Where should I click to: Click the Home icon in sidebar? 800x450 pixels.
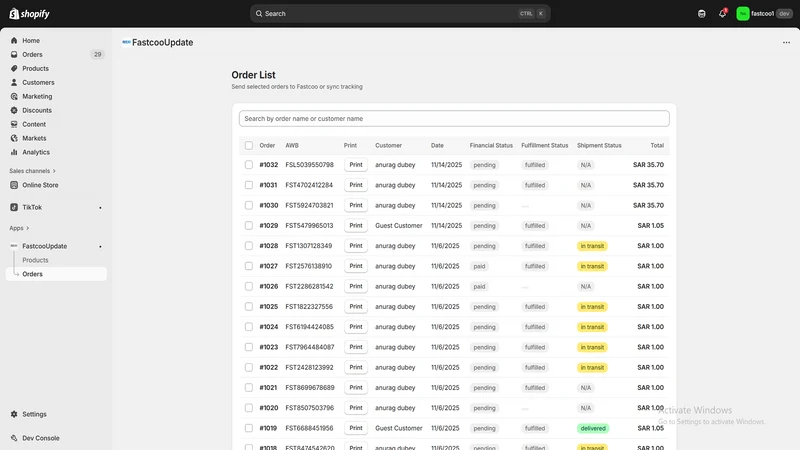click(14, 40)
